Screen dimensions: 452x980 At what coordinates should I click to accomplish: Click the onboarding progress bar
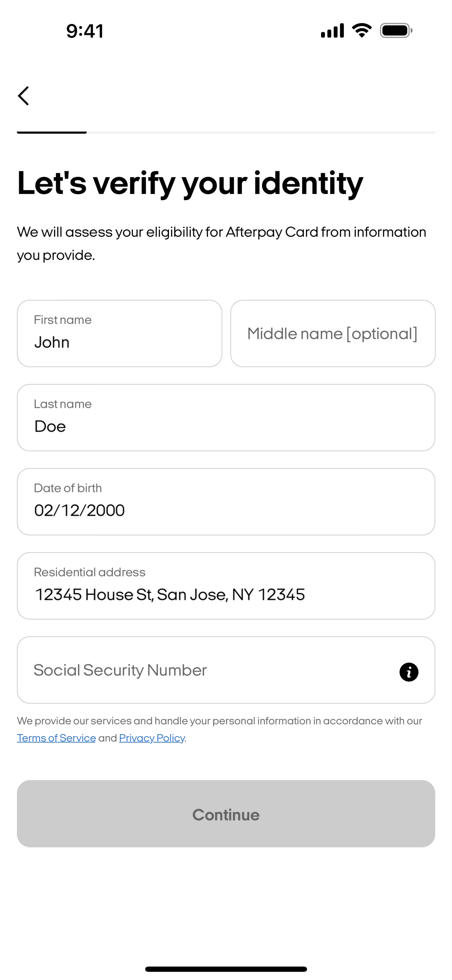pyautogui.click(x=226, y=132)
